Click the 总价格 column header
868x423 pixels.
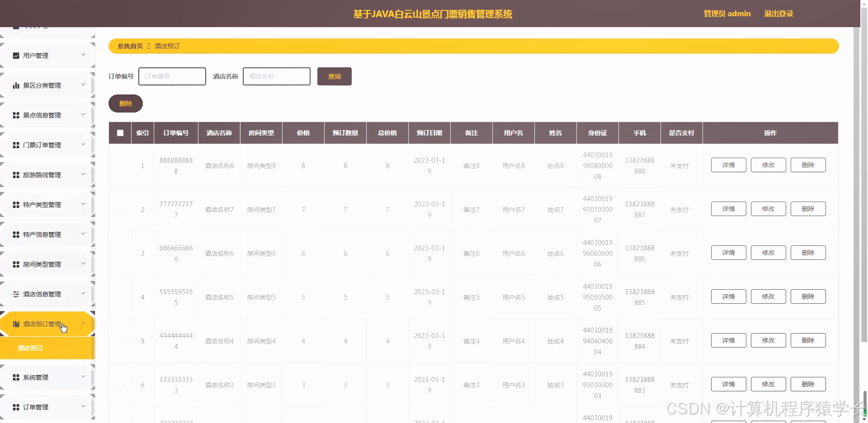pos(387,133)
